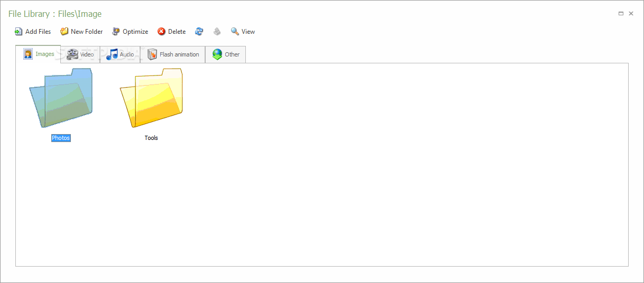Maximize the File Library window
This screenshot has width=644, height=283.
tap(621, 14)
